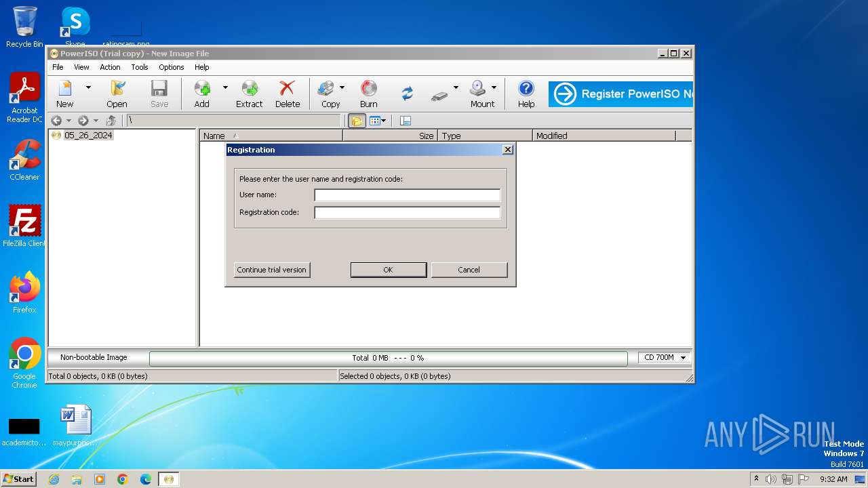The image size is (868, 488).
Task: Click the Registration code input field
Action: 408,213
